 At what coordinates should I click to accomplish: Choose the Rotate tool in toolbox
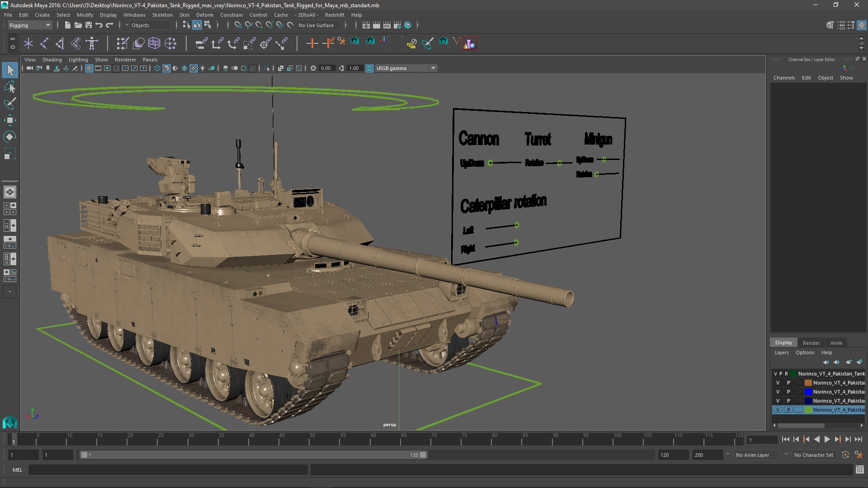pos(10,137)
